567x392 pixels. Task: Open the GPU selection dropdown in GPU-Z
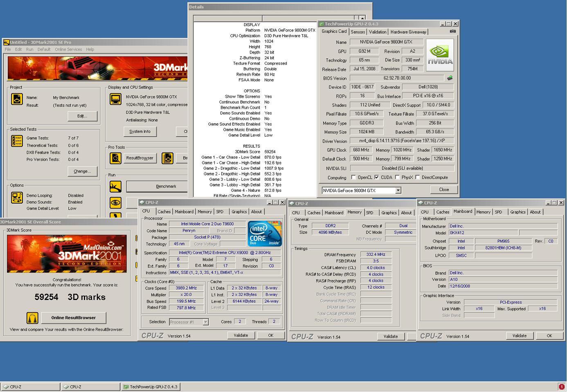click(x=398, y=190)
